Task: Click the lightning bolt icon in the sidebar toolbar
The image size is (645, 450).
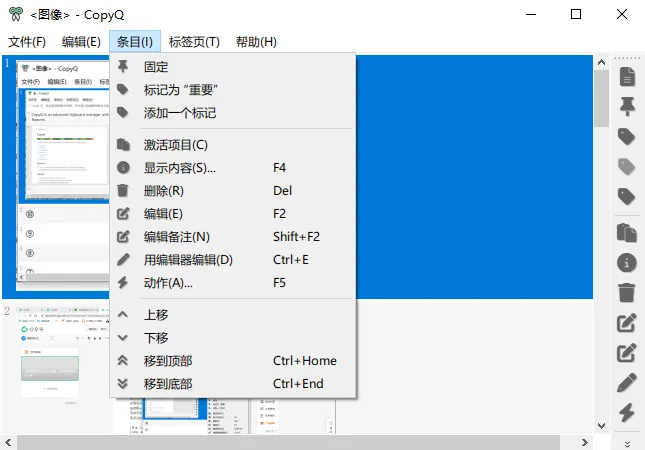Action: point(627,413)
